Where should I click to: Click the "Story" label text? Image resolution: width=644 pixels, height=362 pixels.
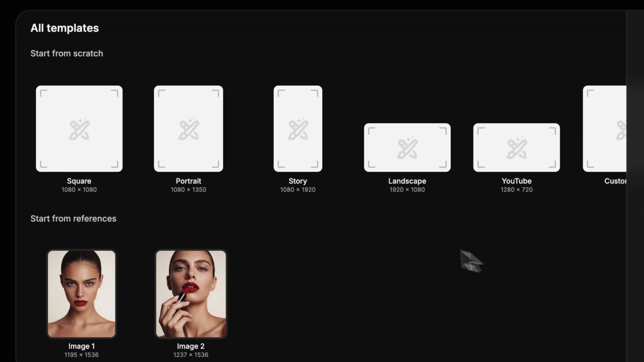click(298, 181)
